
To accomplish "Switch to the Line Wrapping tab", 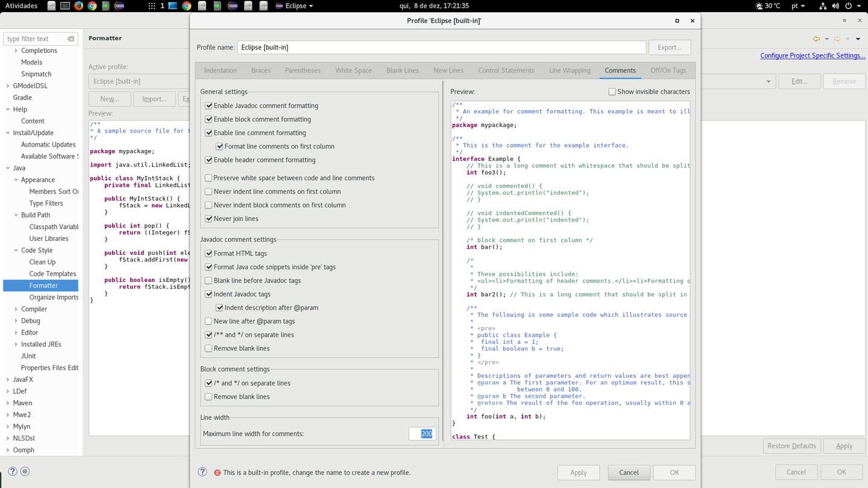I will (x=570, y=70).
